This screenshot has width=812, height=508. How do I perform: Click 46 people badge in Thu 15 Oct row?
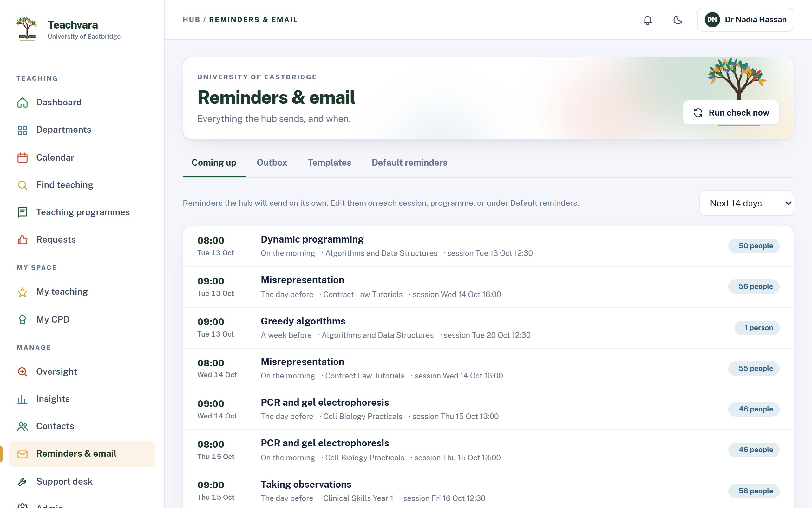(x=754, y=450)
